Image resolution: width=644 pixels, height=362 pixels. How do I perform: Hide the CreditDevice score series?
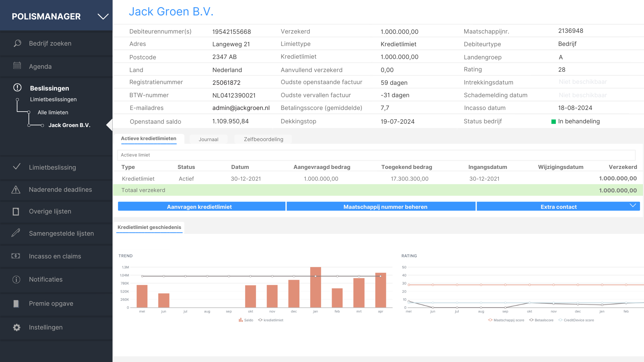[576, 320]
